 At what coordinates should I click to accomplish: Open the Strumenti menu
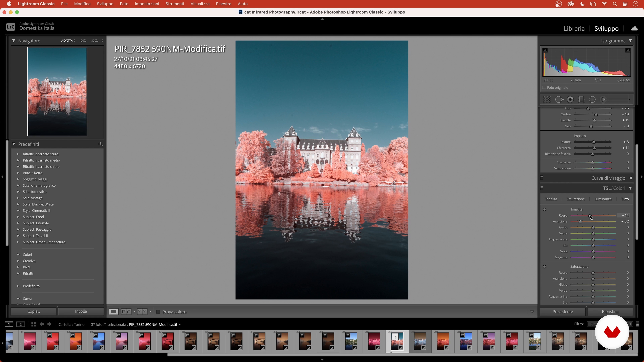click(174, 4)
